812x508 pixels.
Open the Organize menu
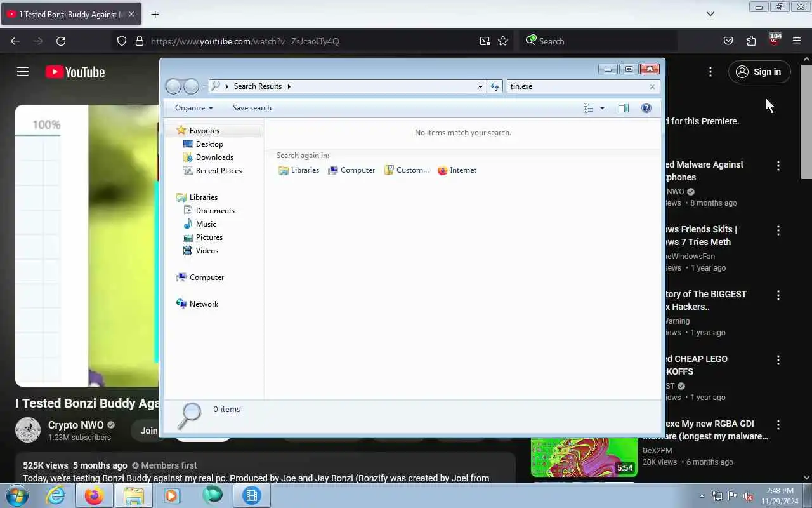click(194, 108)
